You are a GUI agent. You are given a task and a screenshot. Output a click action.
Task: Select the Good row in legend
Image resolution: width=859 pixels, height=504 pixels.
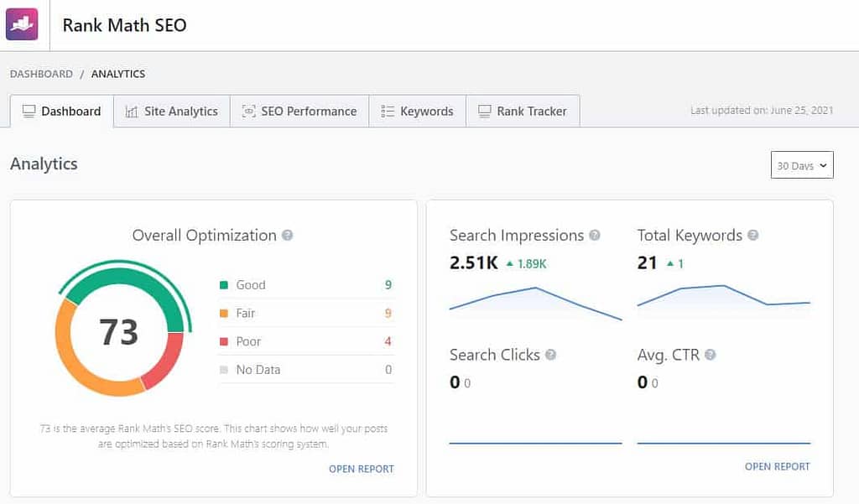coord(306,285)
